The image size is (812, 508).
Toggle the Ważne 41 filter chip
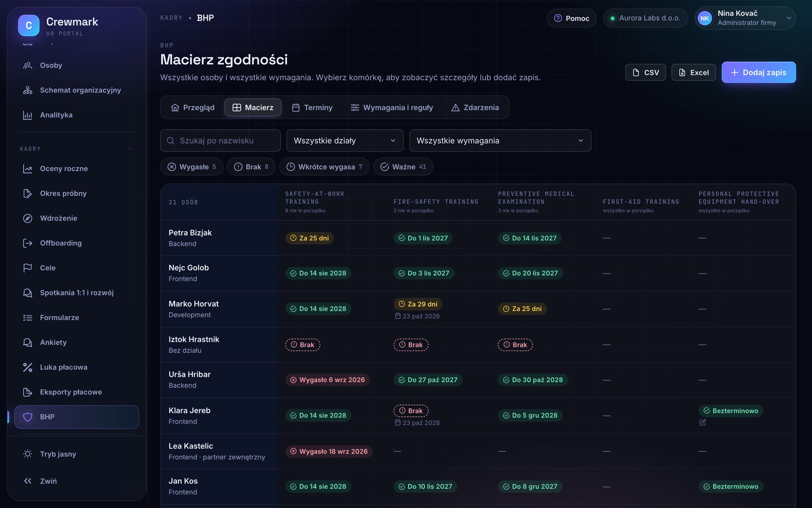[403, 167]
